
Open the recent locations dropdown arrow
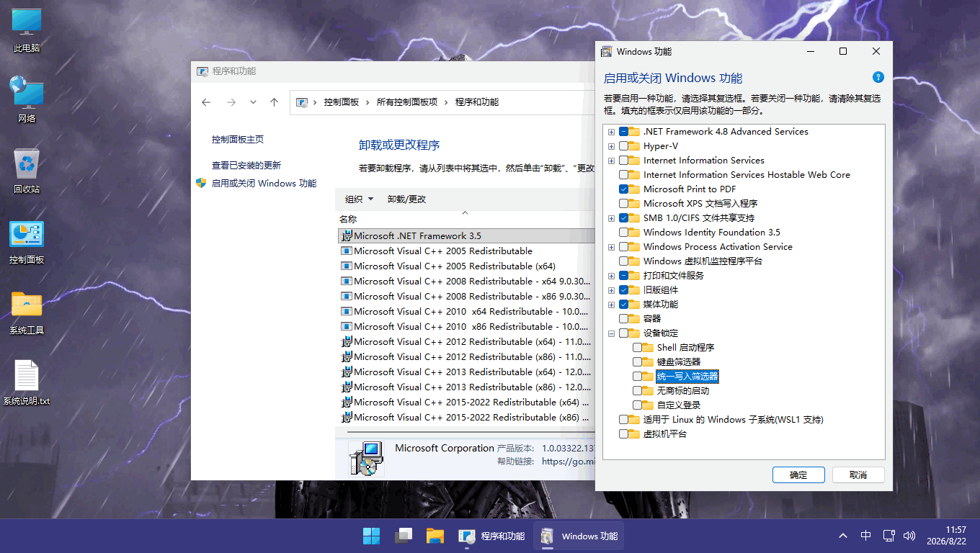pos(253,102)
